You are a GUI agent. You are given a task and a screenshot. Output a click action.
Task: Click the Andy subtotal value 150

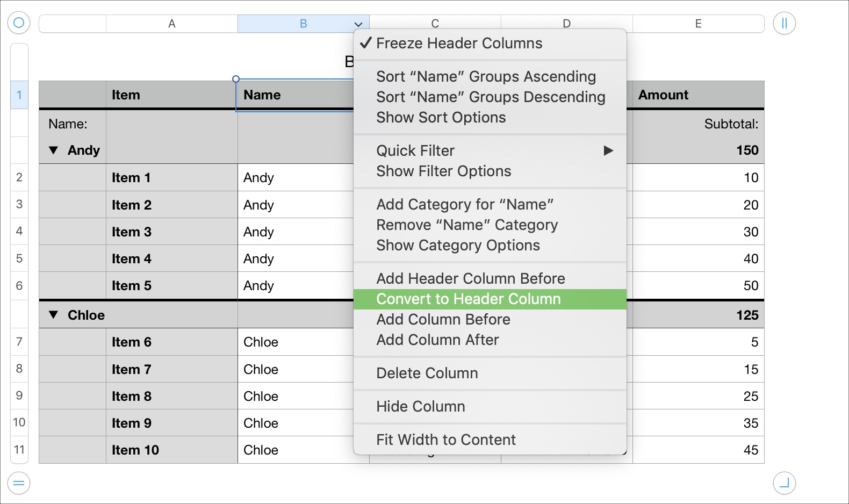[747, 150]
